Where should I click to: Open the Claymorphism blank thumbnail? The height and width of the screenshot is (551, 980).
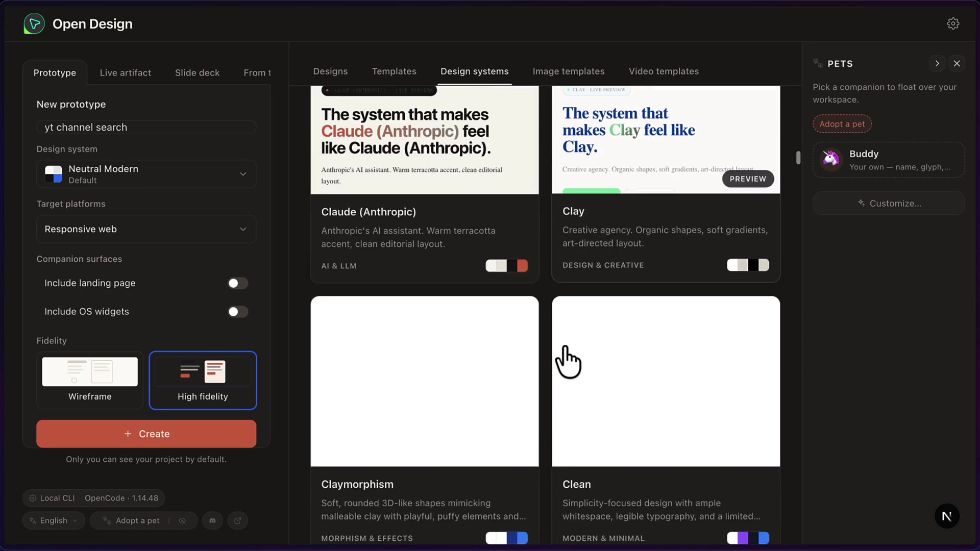(425, 381)
